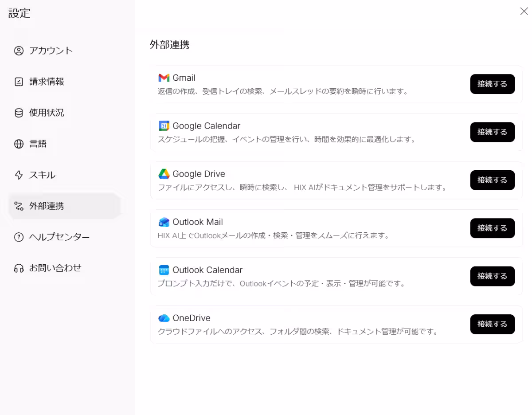Connect Outlook Calendar via 接続する

[493, 276]
